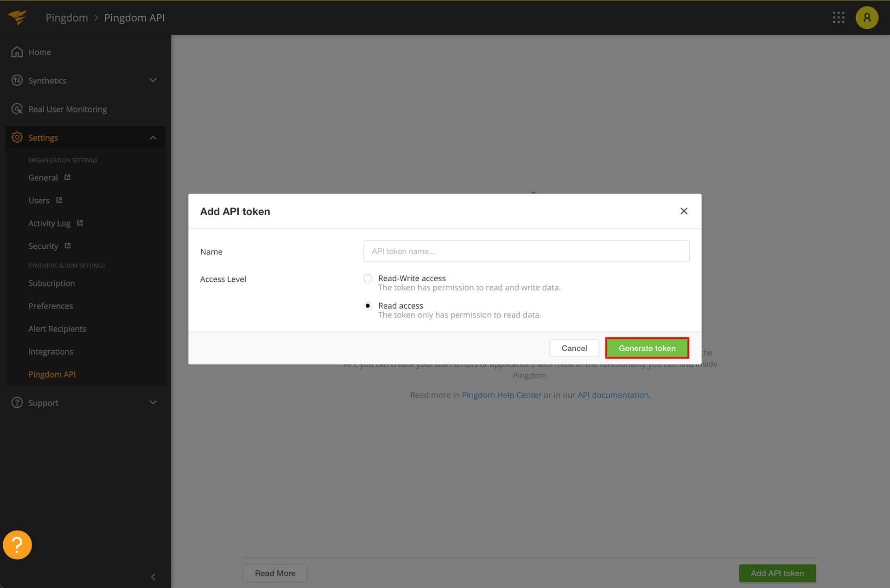Select Read access radio button
This screenshot has height=588, width=890.
pos(368,305)
